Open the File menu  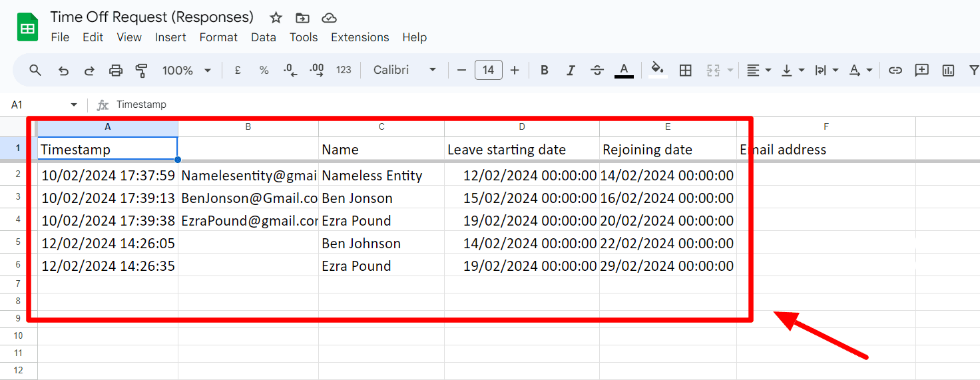tap(60, 37)
